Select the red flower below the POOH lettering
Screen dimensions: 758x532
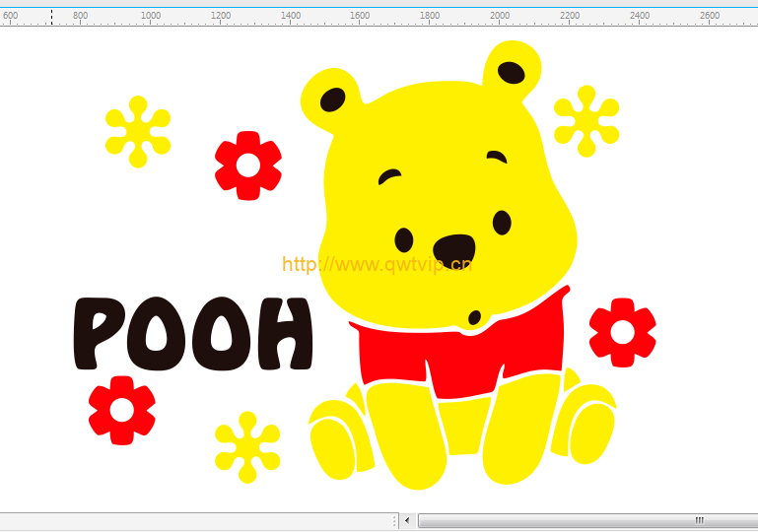[122, 410]
